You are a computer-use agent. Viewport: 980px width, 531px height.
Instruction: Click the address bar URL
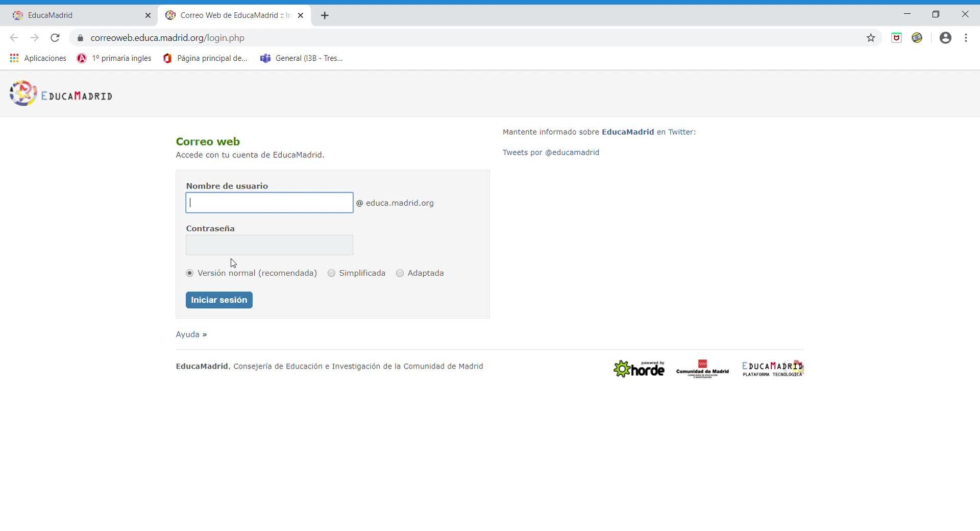click(167, 38)
